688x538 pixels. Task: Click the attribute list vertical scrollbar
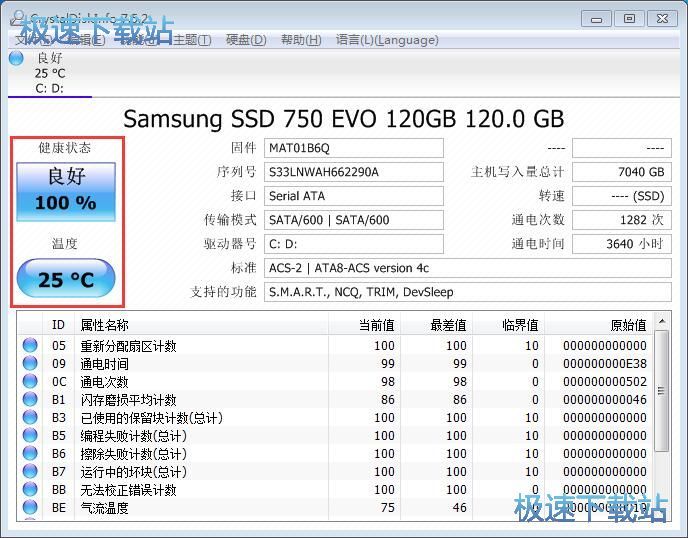661,420
